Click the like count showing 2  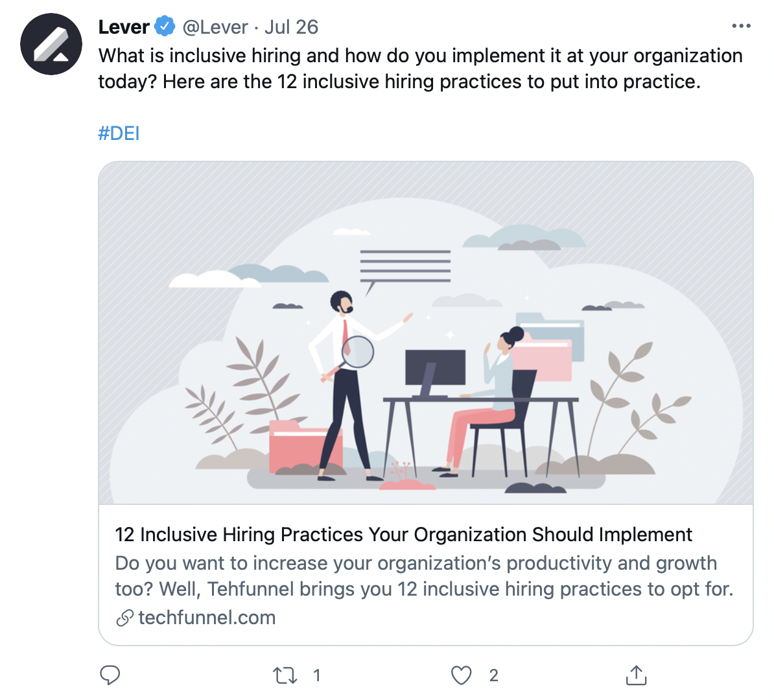(493, 675)
